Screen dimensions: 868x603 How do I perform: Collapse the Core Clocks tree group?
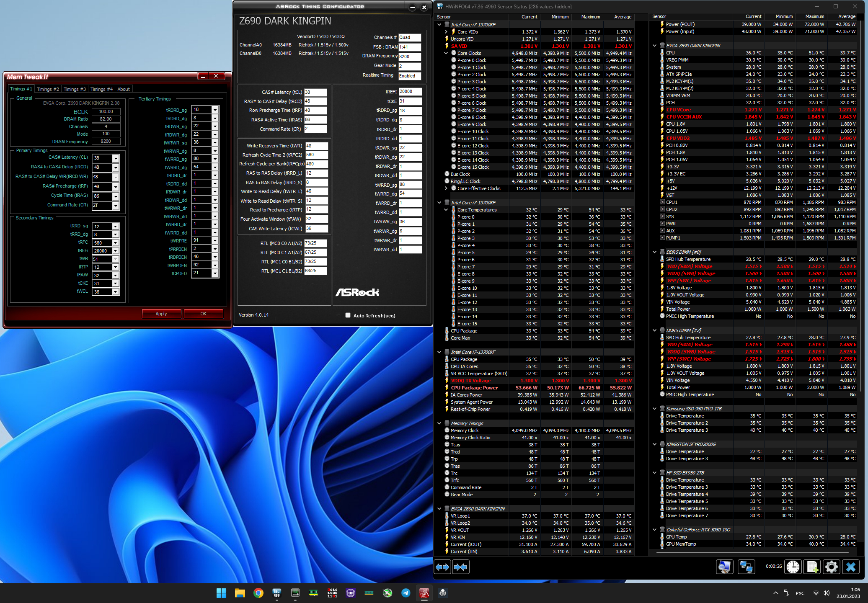point(446,53)
